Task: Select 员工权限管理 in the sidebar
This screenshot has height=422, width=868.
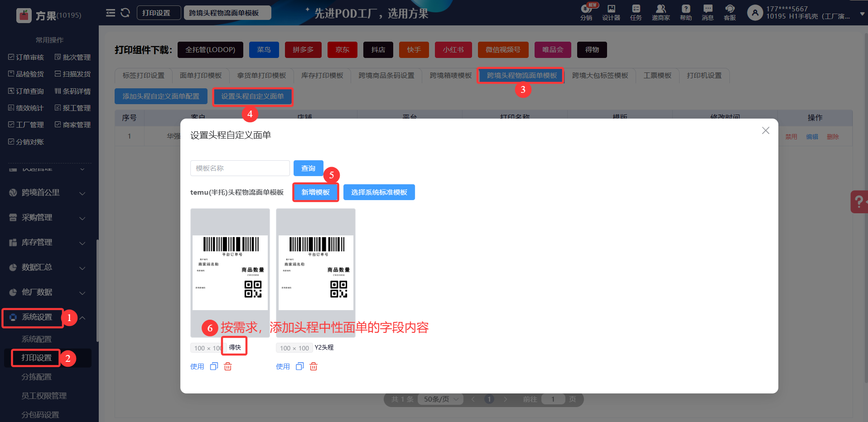Action: click(x=44, y=396)
